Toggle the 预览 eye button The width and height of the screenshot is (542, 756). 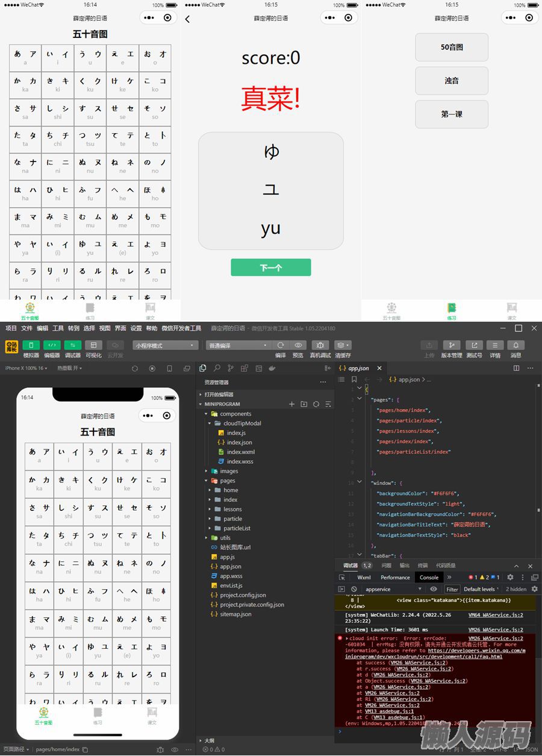pyautogui.click(x=298, y=345)
